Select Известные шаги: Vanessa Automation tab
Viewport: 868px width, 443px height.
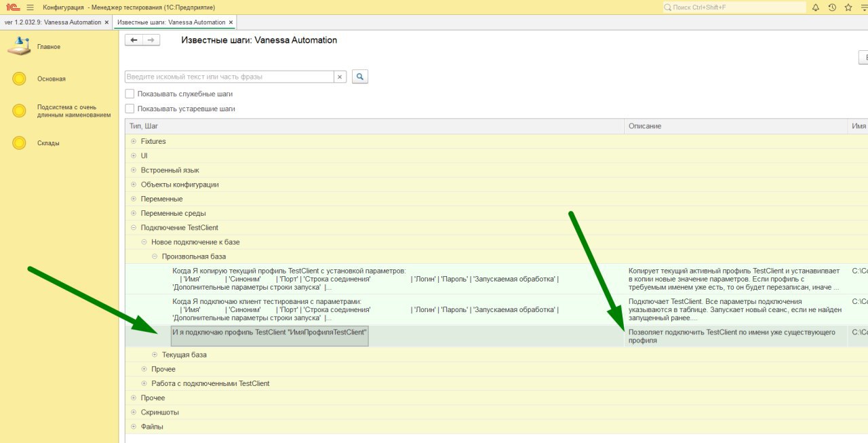pos(171,22)
